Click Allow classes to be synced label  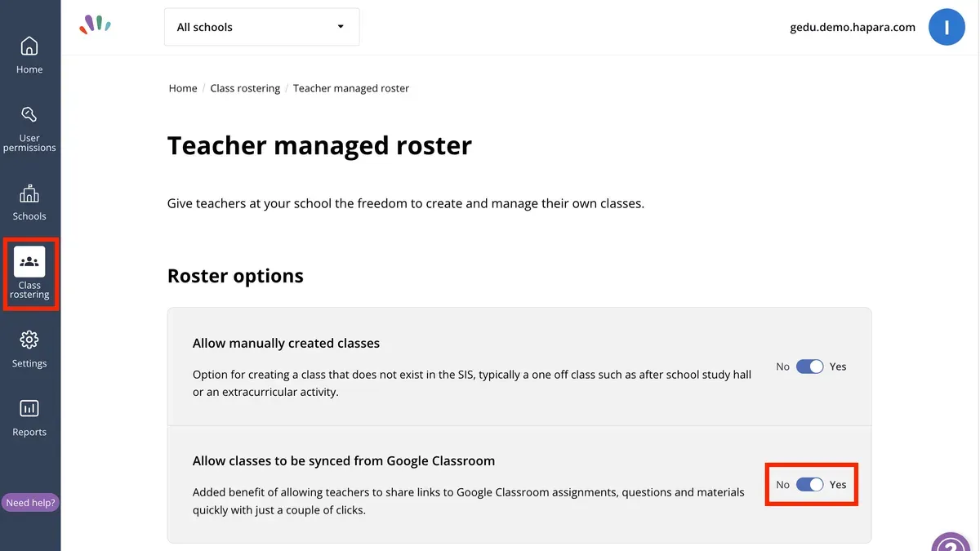pos(344,460)
